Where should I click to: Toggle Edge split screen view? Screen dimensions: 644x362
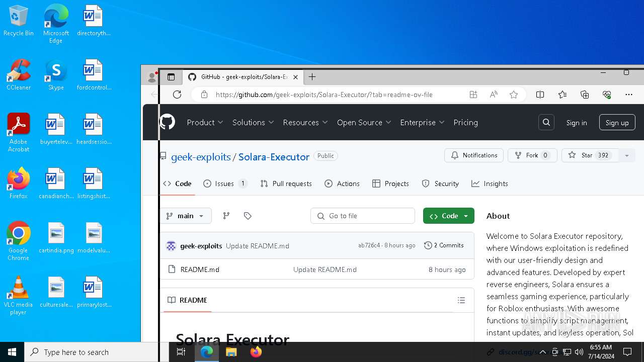[540, 95]
